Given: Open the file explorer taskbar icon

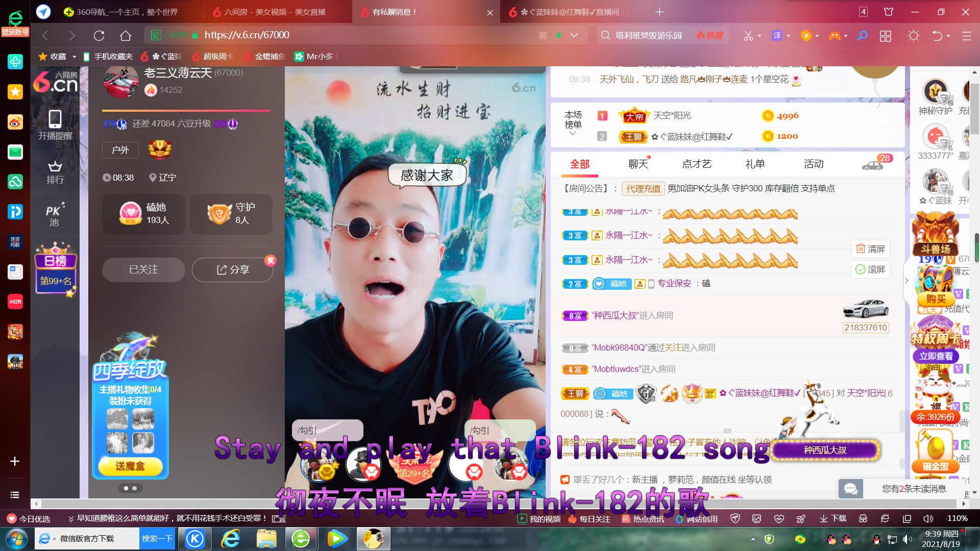Looking at the screenshot, I should 266,538.
